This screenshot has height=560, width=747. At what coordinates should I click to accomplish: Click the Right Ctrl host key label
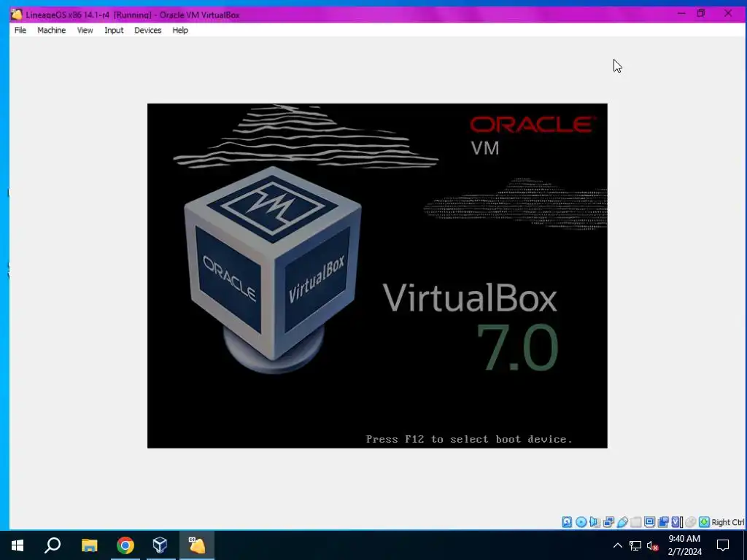[728, 522]
